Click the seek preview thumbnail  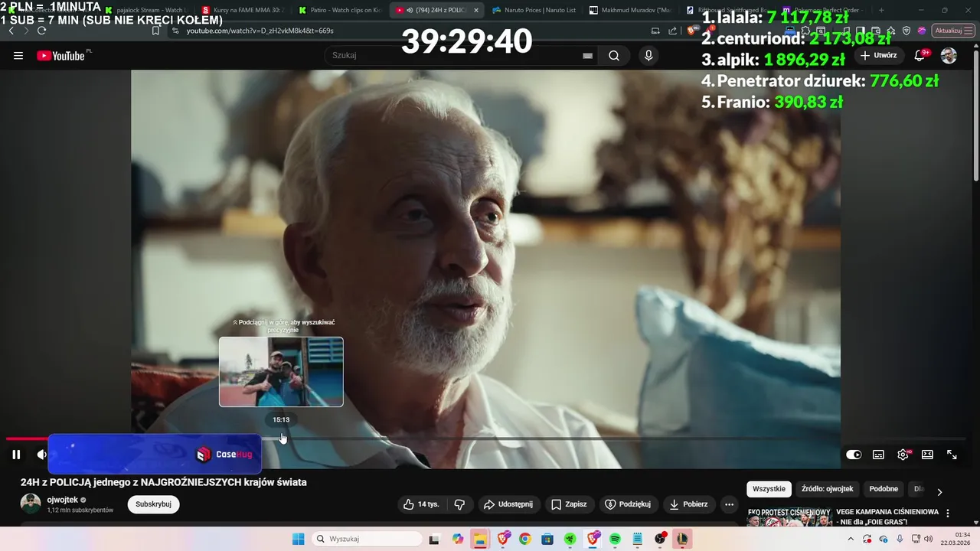coord(281,372)
